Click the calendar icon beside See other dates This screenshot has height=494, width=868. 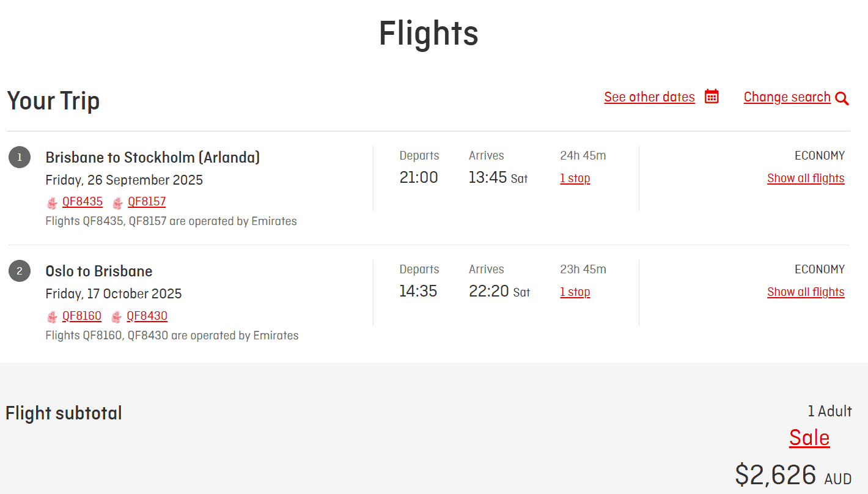pos(711,96)
